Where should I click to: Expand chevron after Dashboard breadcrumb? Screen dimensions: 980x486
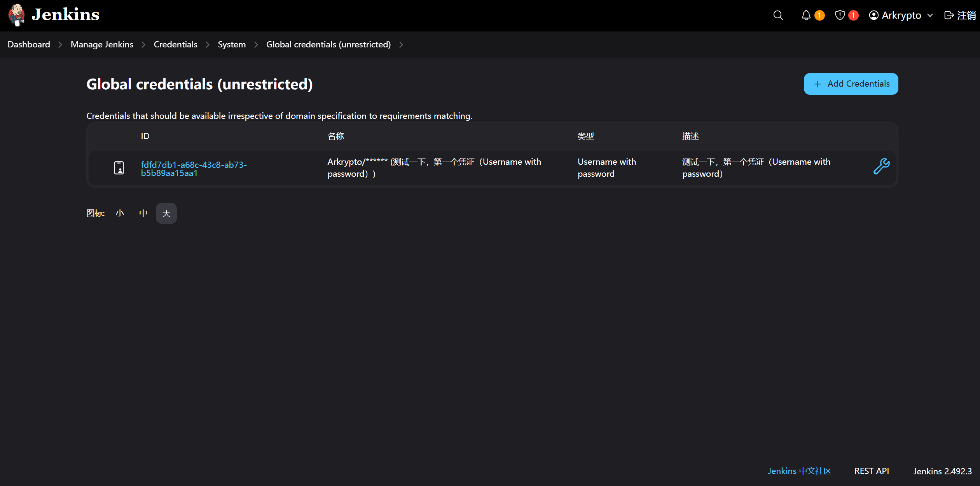pos(60,45)
